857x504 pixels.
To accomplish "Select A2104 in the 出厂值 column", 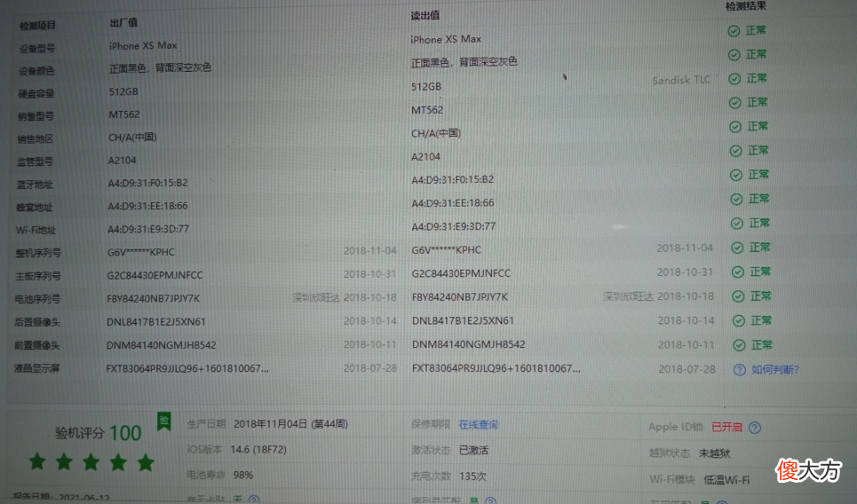I will point(123,161).
